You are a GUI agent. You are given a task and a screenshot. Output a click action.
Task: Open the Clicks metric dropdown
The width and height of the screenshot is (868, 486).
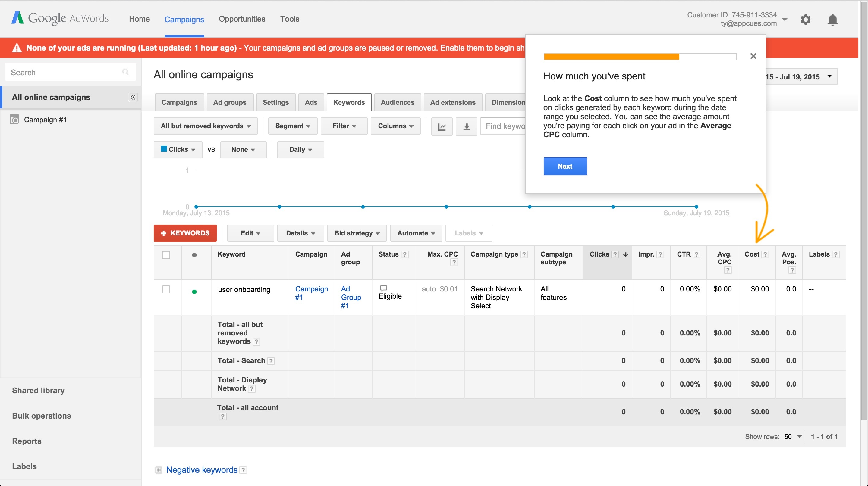(x=178, y=149)
